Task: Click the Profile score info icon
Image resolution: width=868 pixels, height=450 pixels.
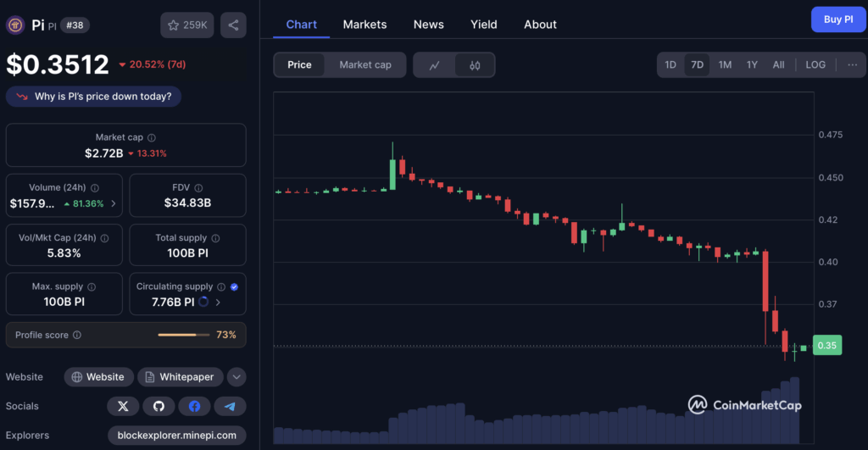Action: pyautogui.click(x=77, y=335)
